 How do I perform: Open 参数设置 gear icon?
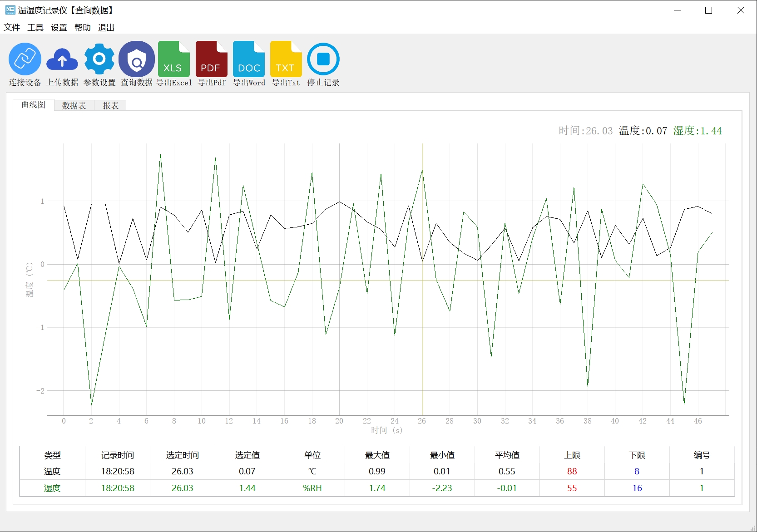pos(99,59)
